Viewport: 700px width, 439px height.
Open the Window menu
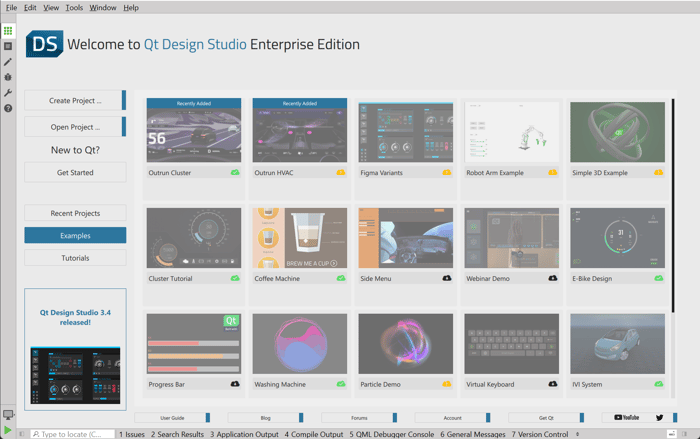(103, 7)
